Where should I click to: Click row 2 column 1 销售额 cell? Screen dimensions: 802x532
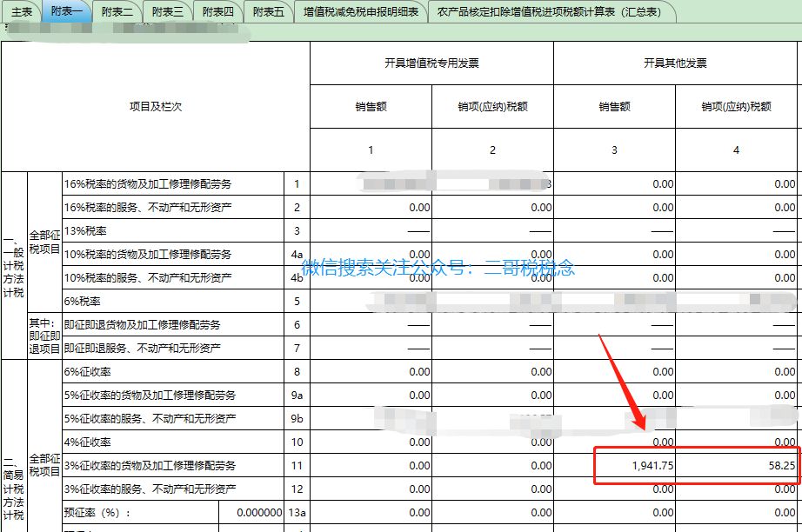coord(371,208)
